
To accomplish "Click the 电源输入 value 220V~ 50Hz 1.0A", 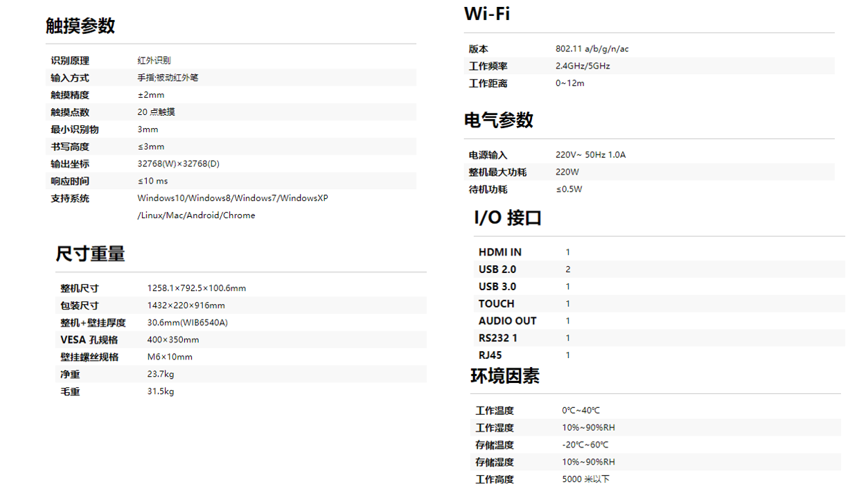I will tap(590, 155).
